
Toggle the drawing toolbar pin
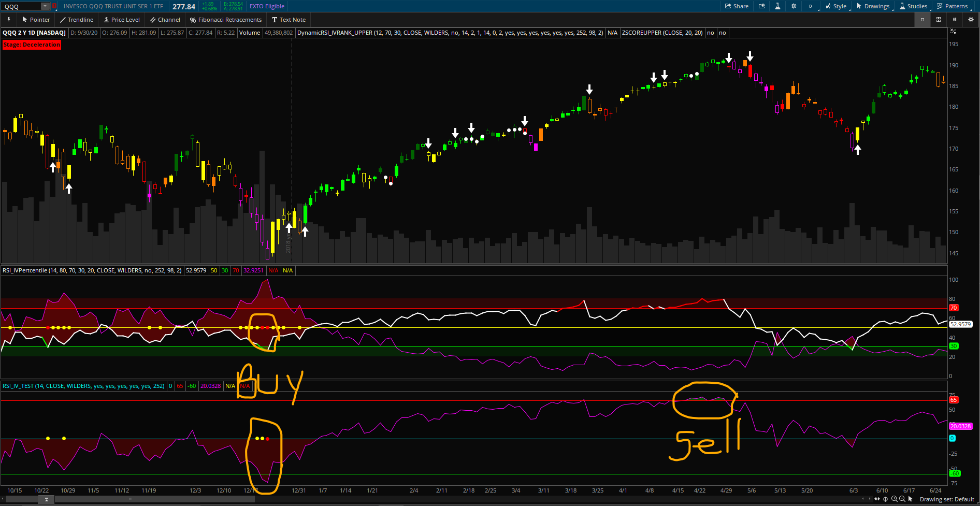8,20
